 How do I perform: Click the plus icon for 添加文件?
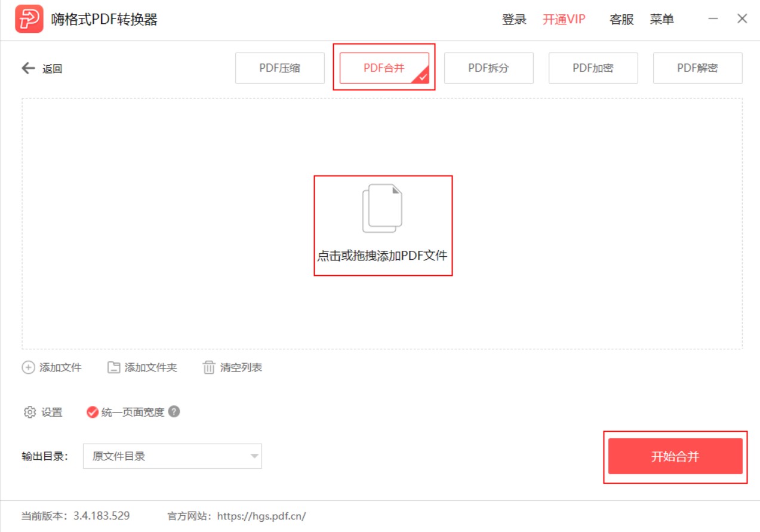point(28,367)
